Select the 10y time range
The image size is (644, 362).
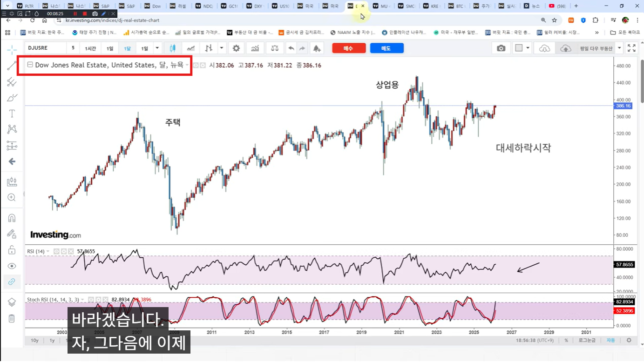(35, 341)
